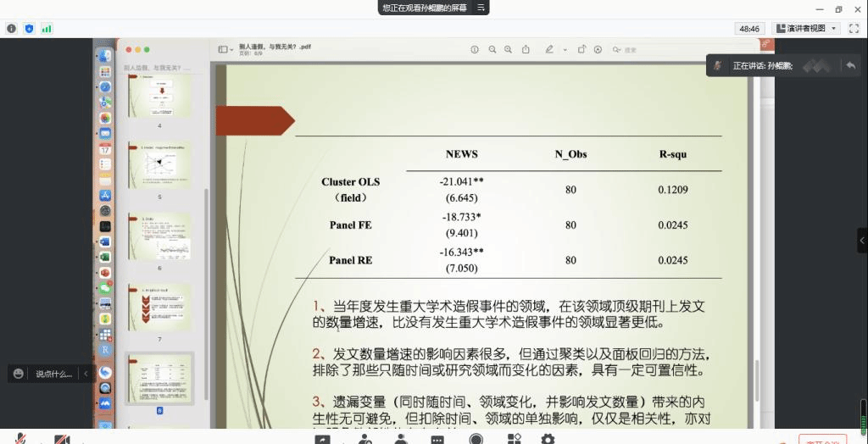Check the green network signal icon
868x444 pixels.
(47, 28)
